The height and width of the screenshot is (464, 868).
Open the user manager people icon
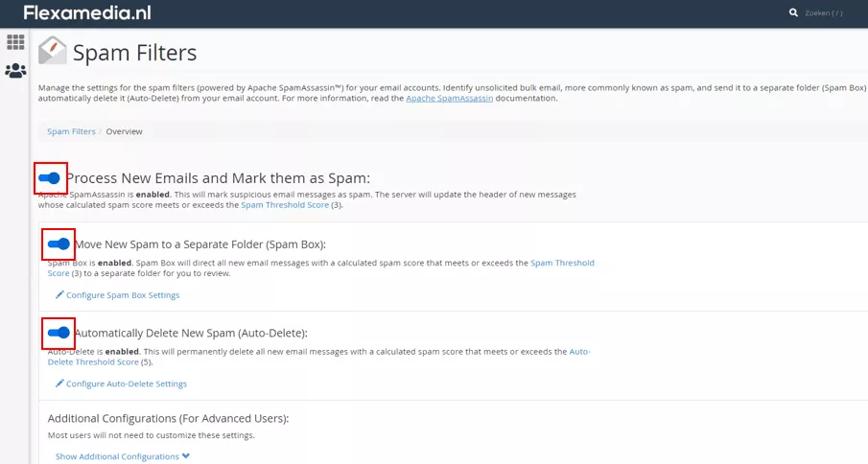(x=15, y=71)
